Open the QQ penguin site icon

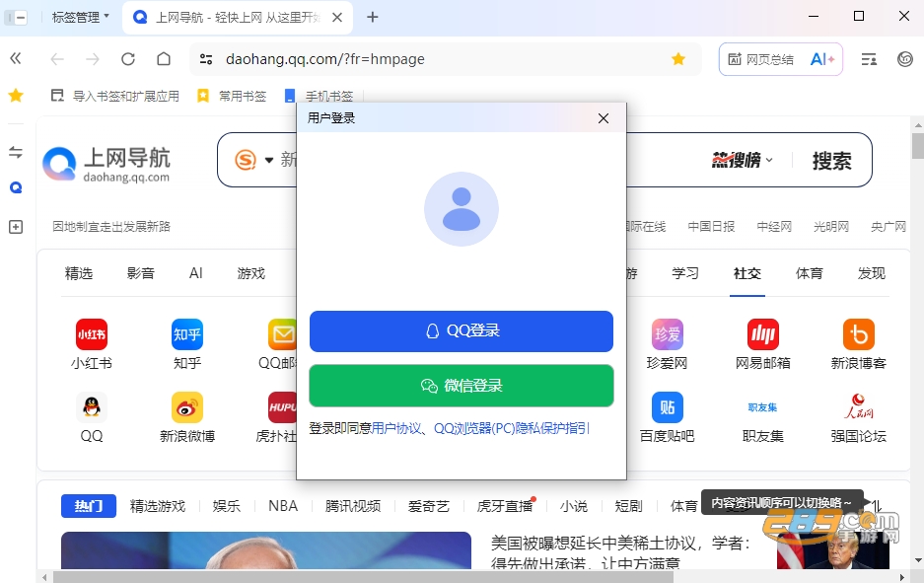click(92, 407)
